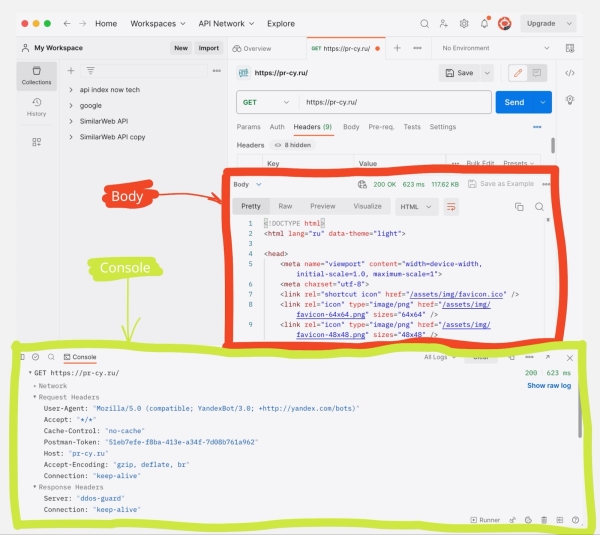Click the Show raw log link
The image size is (600, 535).
pos(549,385)
